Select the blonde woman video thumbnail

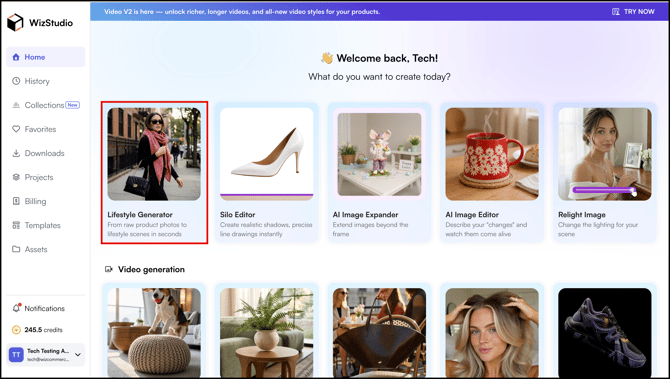point(492,332)
